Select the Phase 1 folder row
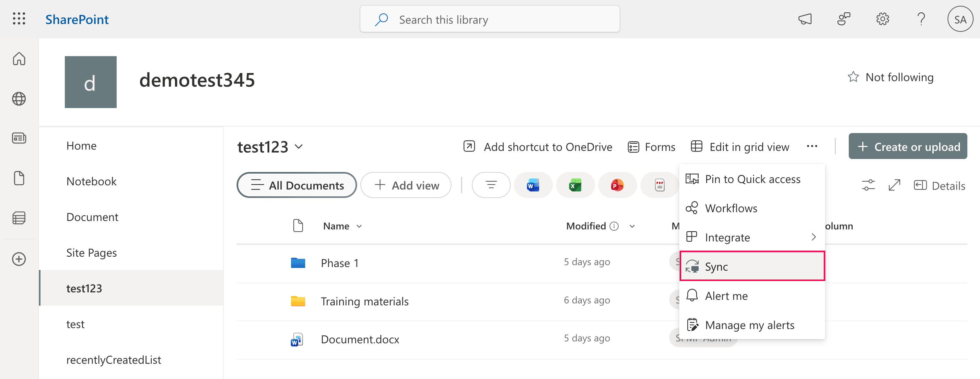980x379 pixels. [x=340, y=263]
